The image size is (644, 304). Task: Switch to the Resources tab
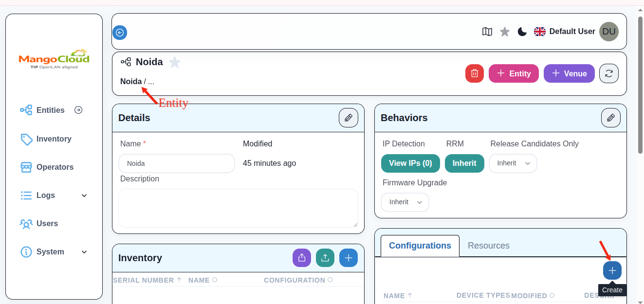pos(488,246)
